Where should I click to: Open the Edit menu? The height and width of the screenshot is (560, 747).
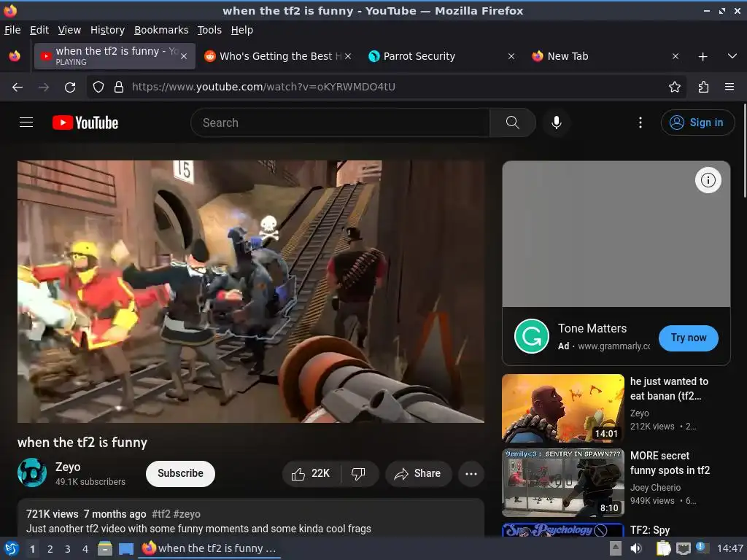click(x=39, y=30)
